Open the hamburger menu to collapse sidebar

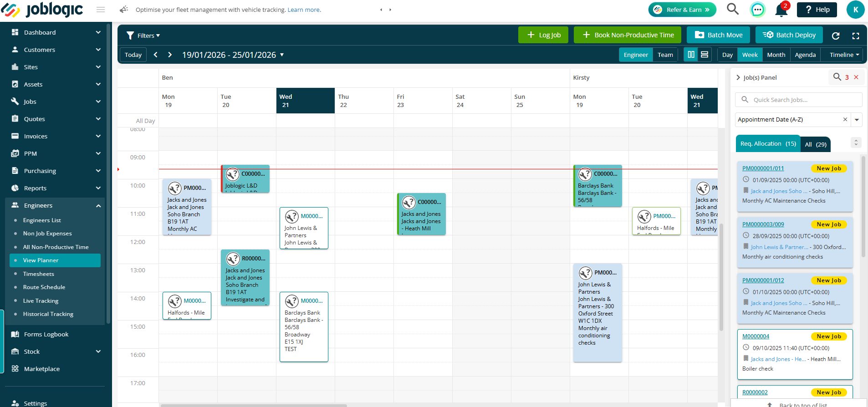tap(101, 10)
